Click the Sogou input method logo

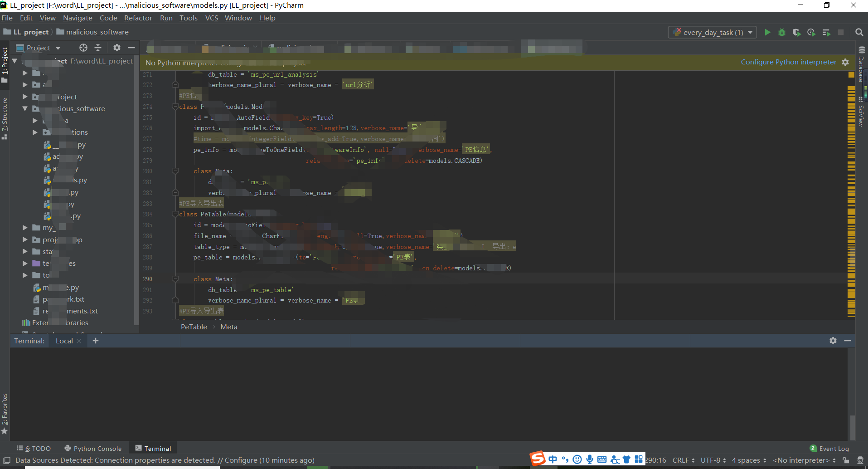click(538, 459)
